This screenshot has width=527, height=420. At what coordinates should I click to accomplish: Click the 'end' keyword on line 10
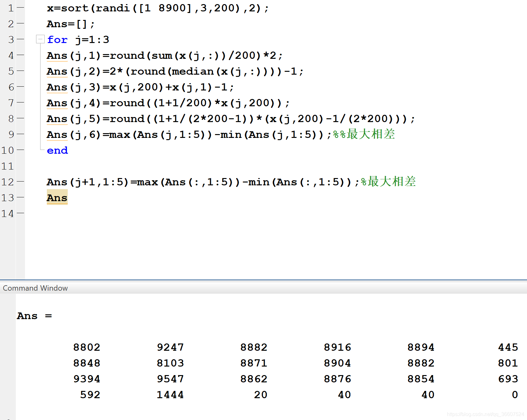point(57,150)
